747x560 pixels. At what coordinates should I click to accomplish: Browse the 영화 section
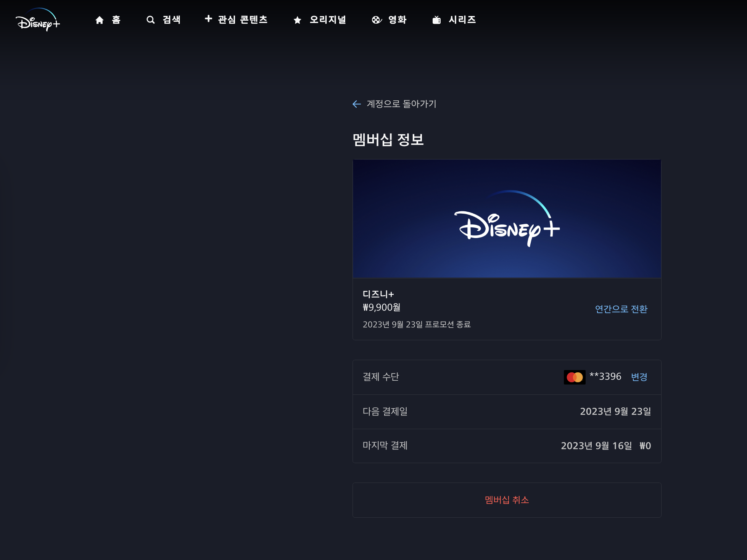[x=397, y=20]
